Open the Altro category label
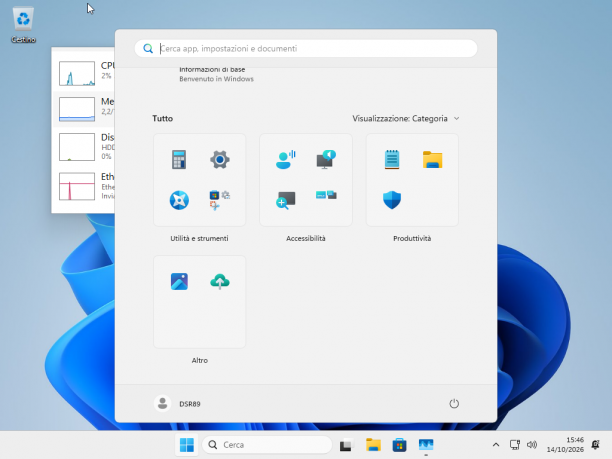Viewport: 612px width, 459px height. (x=199, y=360)
